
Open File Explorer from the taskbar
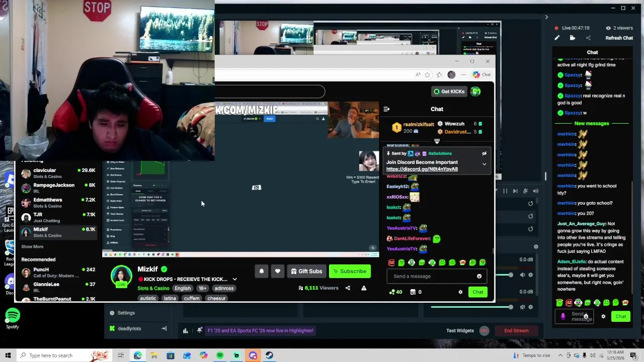[154, 355]
